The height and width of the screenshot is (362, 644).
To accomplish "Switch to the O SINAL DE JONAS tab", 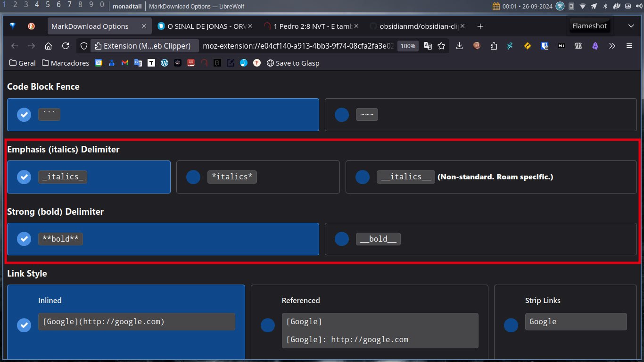I will tap(206, 26).
